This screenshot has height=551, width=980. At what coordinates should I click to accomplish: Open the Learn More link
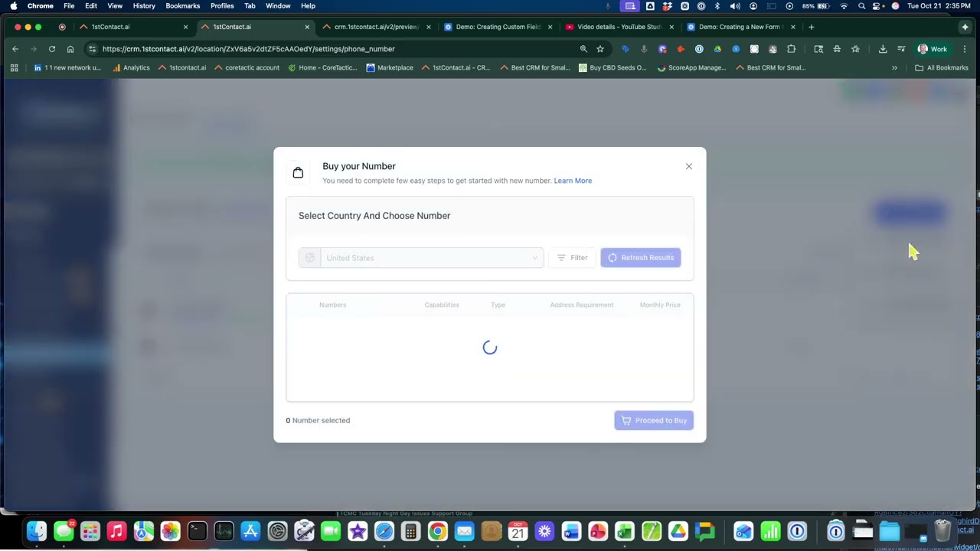573,181
